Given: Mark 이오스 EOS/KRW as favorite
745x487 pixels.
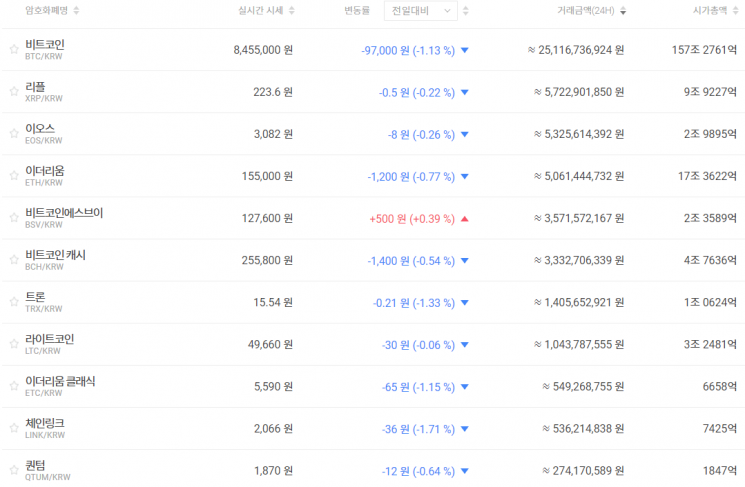Looking at the screenshot, I should point(14,133).
